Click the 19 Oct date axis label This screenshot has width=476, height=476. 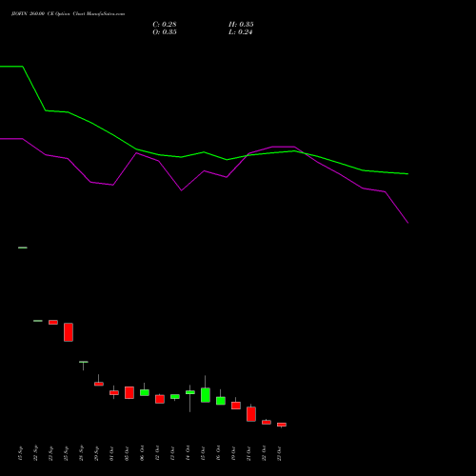[233, 453]
